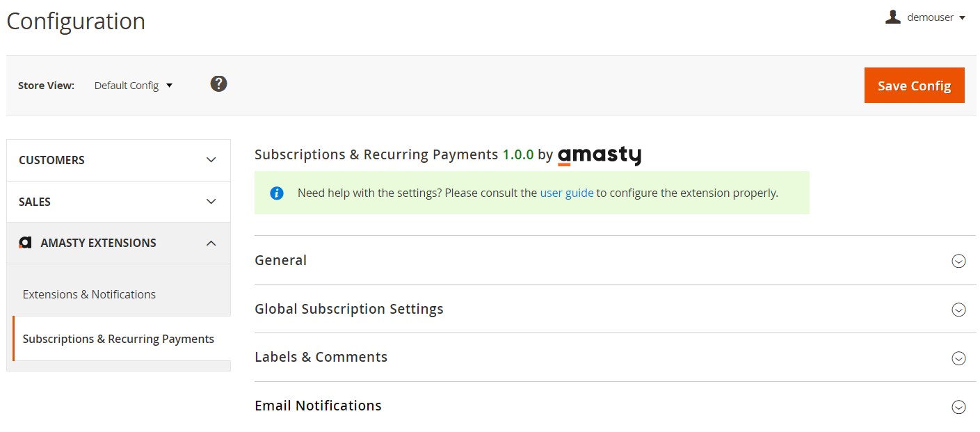Click the demouser profile avatar icon
980x432 pixels.
[x=892, y=17]
